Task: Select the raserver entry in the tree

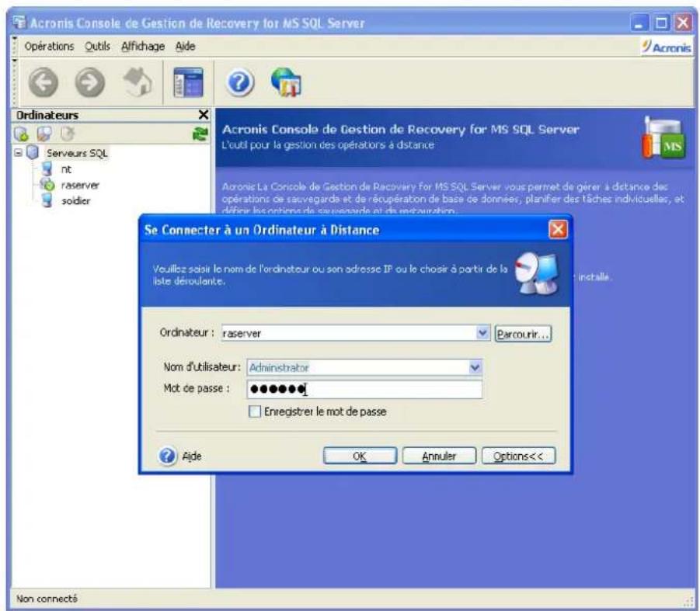Action: click(80, 185)
